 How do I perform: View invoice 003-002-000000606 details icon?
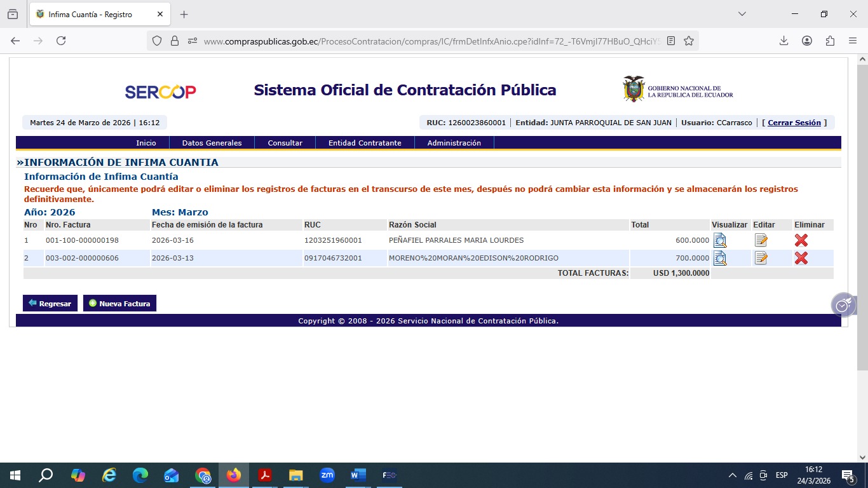tap(719, 258)
